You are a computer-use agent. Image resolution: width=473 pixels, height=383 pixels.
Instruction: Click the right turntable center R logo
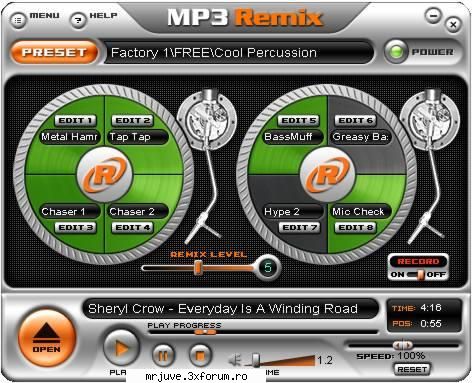328,174
